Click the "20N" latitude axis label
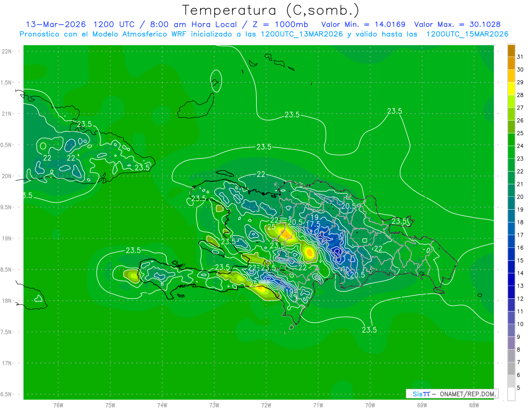 (x=7, y=176)
